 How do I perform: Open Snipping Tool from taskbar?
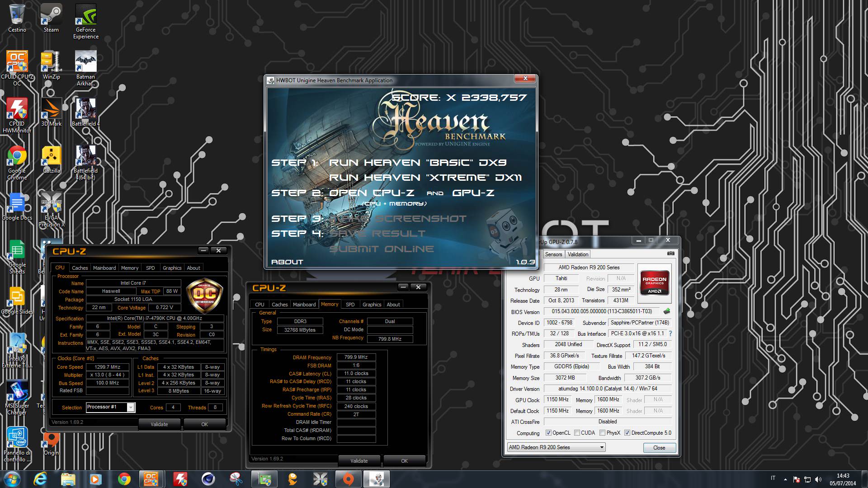[236, 479]
